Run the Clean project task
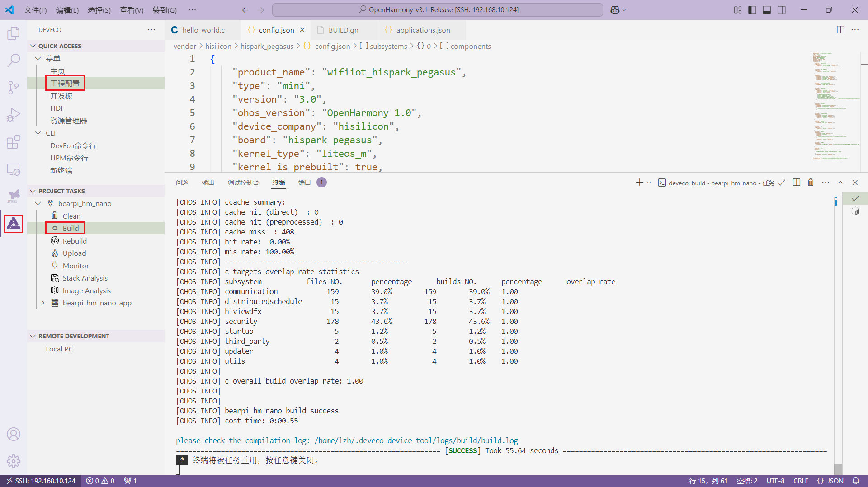 [x=71, y=216]
